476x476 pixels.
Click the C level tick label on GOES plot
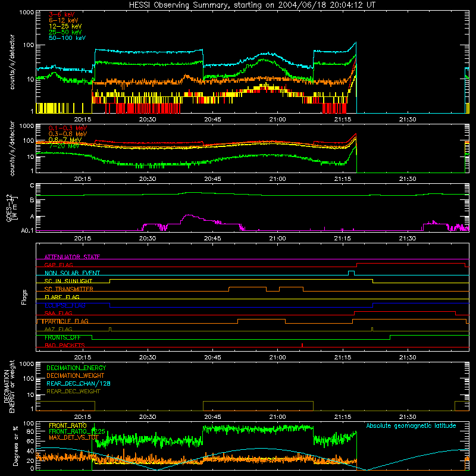pyautogui.click(x=32, y=185)
